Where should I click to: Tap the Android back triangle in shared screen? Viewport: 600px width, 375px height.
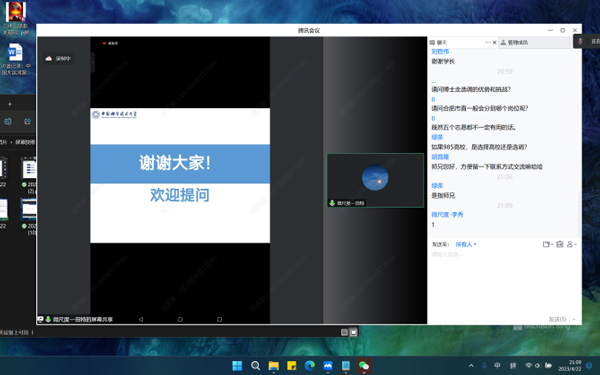(140, 319)
